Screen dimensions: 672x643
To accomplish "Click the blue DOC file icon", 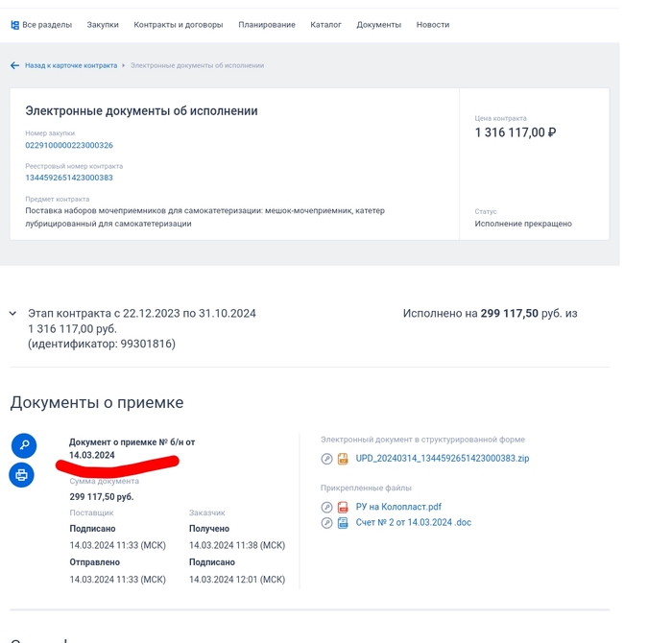I will tap(343, 523).
